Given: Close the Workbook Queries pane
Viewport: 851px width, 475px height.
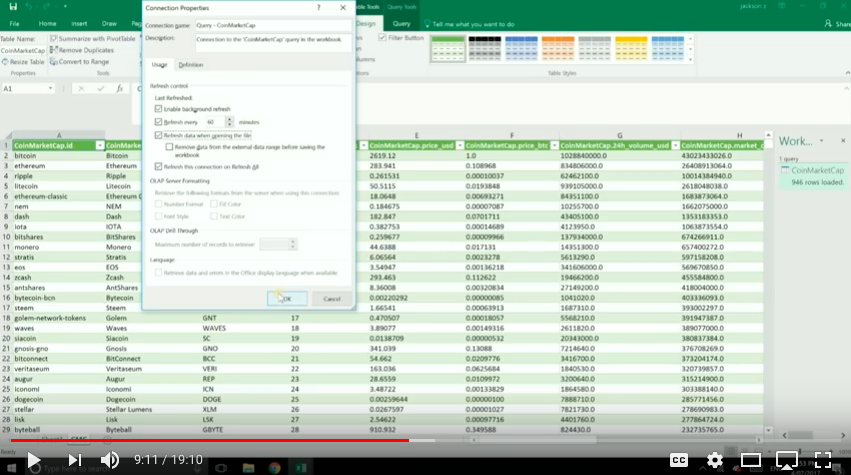Looking at the screenshot, I should [x=843, y=141].
